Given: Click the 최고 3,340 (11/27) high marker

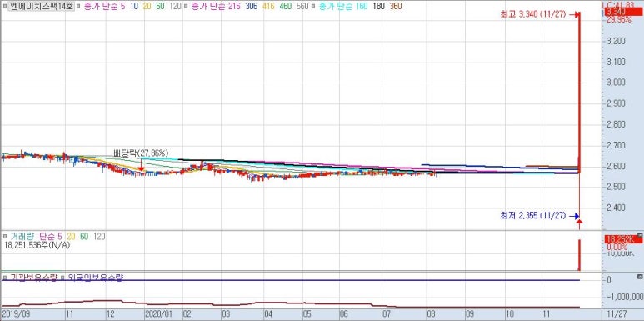Looking at the screenshot, I should coord(532,14).
